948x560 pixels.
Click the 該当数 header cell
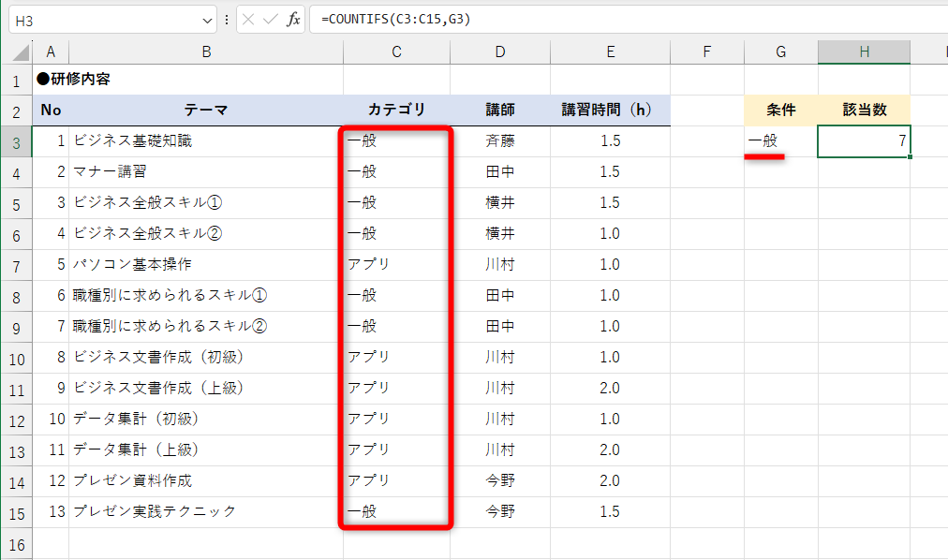[x=864, y=110]
